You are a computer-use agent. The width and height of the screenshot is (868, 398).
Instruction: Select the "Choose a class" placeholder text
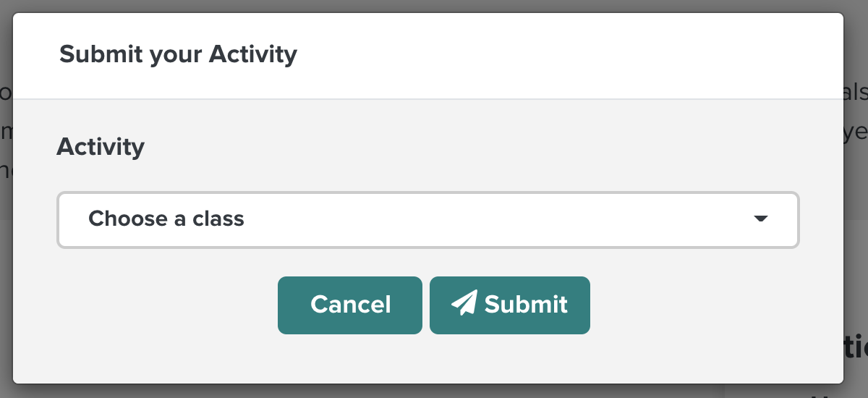coord(166,219)
